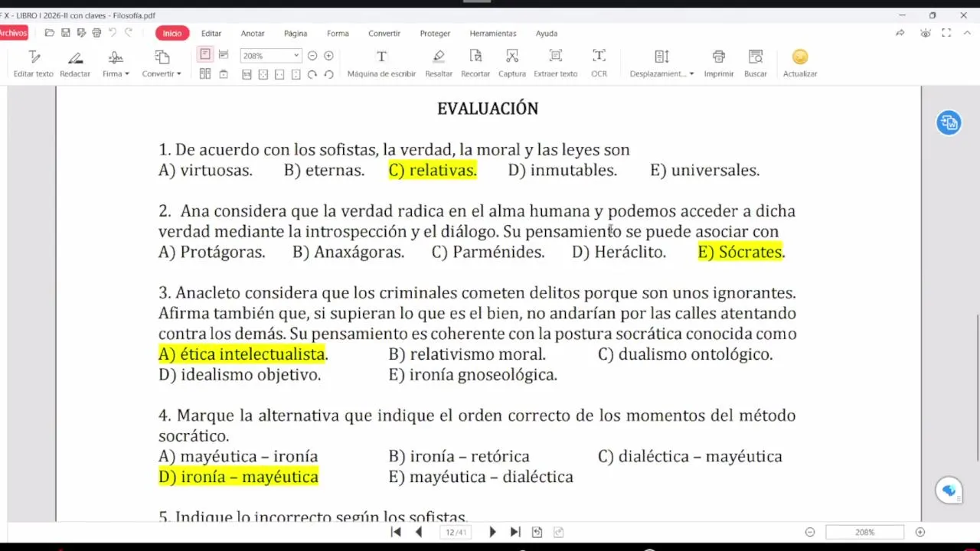980x551 pixels.
Task: Open the Máquina de escribir tool
Action: [381, 64]
